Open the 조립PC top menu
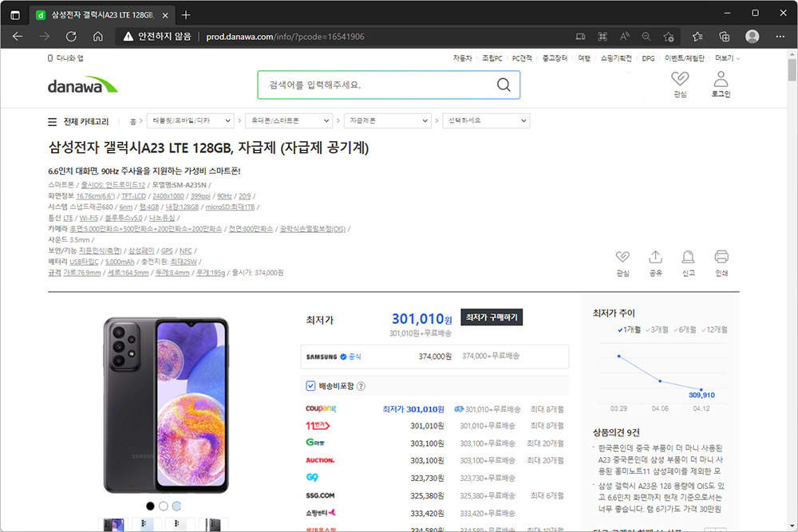This screenshot has height=532, width=798. 492,58
